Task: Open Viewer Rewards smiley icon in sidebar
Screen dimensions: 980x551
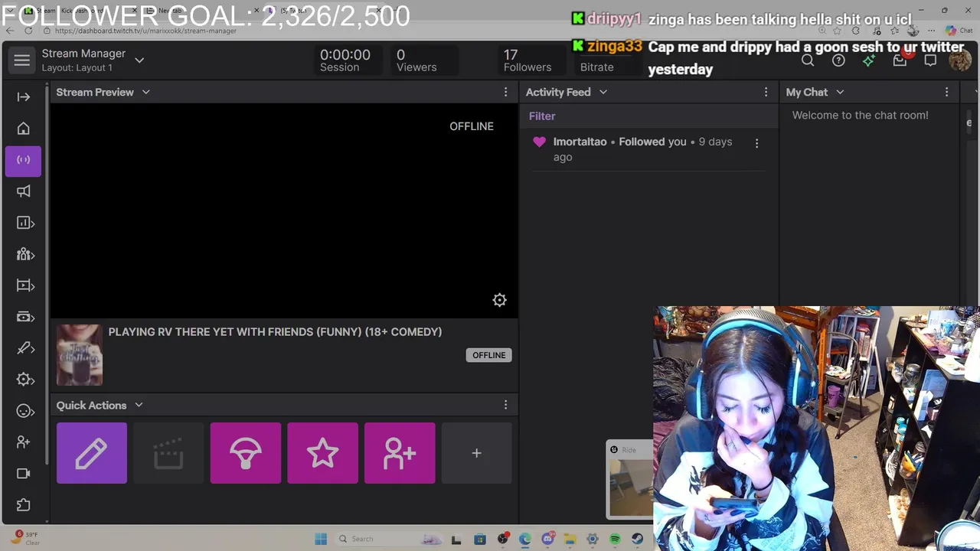Action: point(24,411)
